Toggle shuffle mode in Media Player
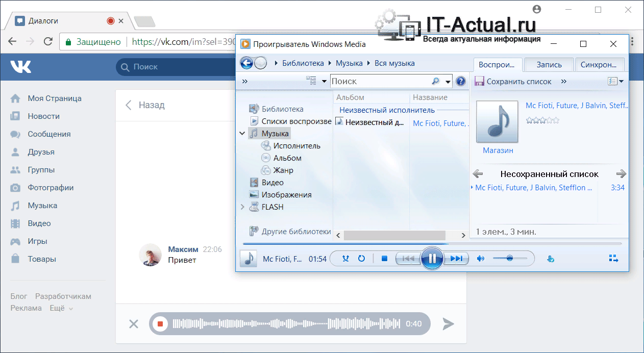Viewport: 644px width, 353px height. tap(345, 259)
